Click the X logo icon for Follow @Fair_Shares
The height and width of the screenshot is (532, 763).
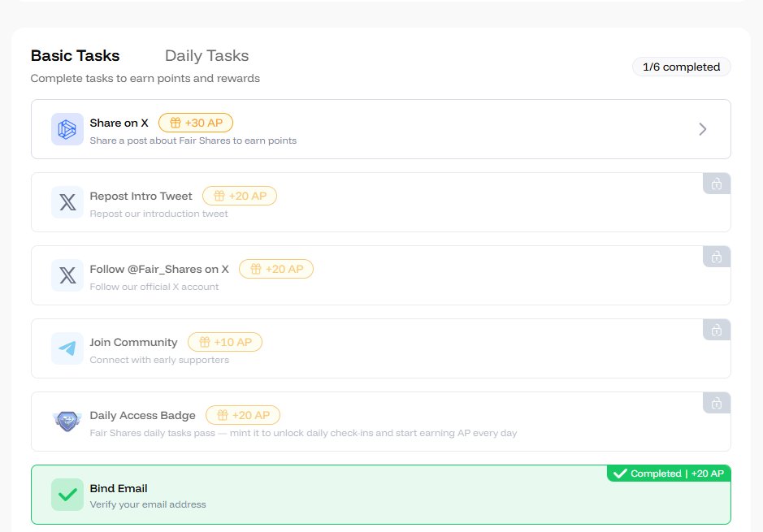click(67, 275)
